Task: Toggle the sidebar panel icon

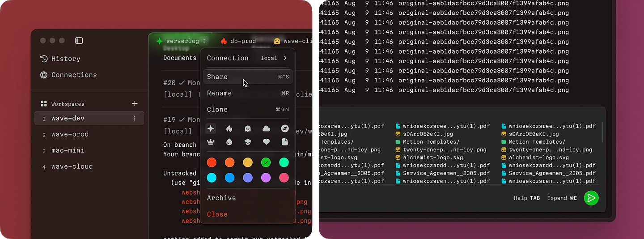Action: (x=79, y=41)
